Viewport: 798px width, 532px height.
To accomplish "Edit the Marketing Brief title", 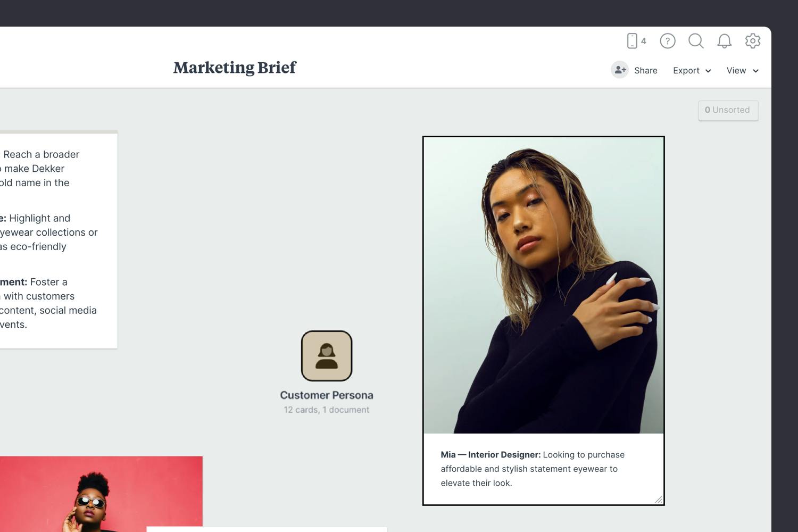I will coord(234,68).
